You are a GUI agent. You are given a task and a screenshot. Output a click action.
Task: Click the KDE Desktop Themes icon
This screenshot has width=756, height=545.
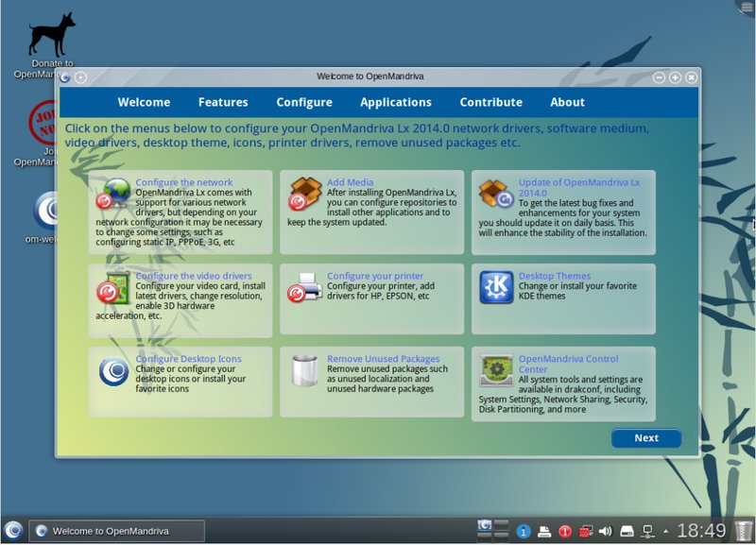[x=496, y=287]
